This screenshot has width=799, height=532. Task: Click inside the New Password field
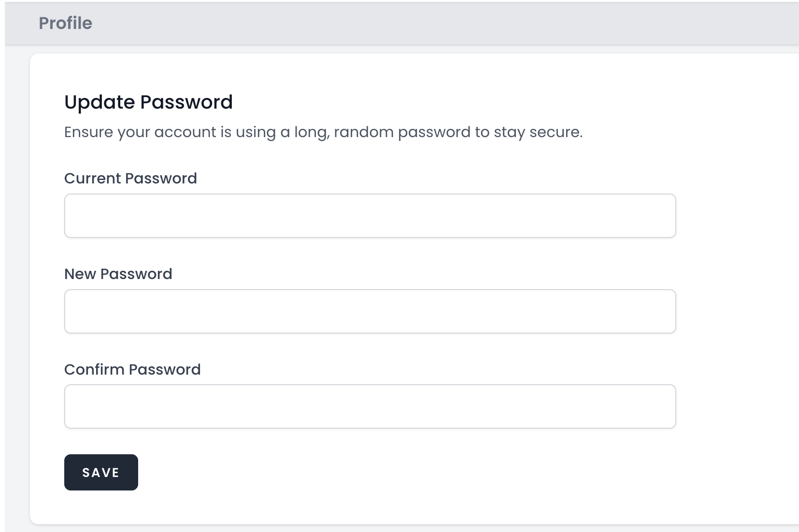click(x=370, y=311)
